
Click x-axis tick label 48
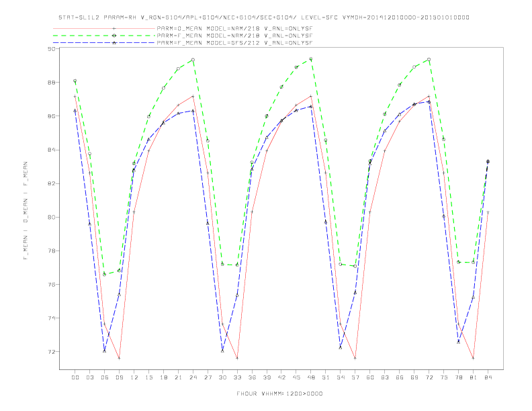coord(311,377)
